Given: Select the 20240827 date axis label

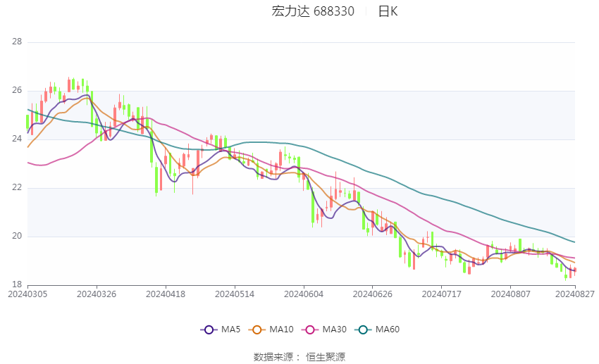Looking at the screenshot, I should [575, 294].
